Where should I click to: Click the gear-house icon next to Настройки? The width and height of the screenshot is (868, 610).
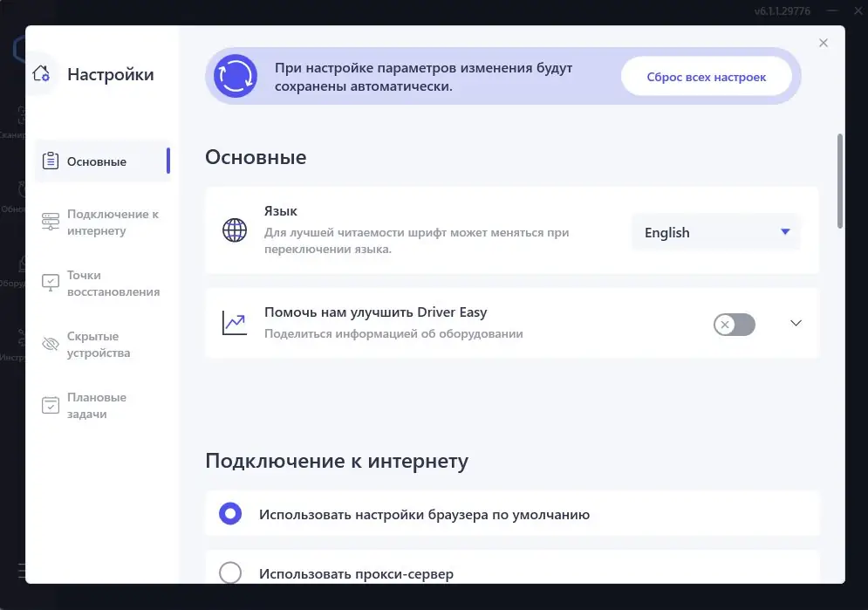[x=41, y=75]
